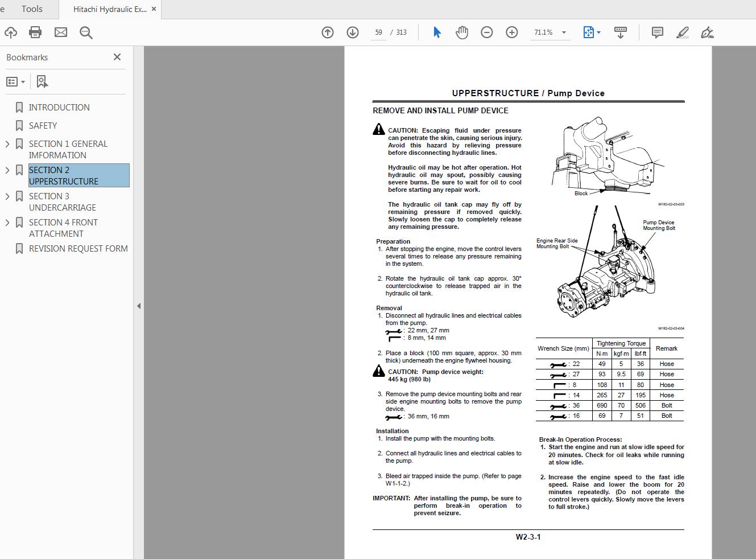Edit the current page number field
The height and width of the screenshot is (559, 756).
(378, 32)
